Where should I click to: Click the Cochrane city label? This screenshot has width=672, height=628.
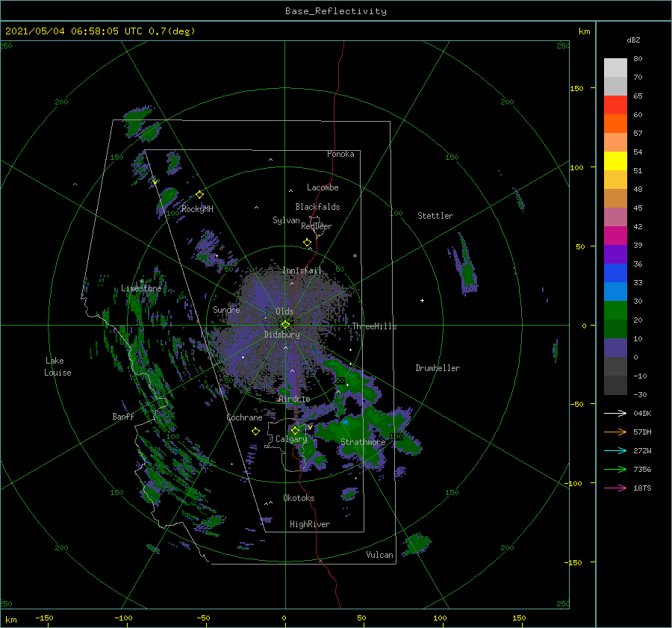[x=244, y=417]
